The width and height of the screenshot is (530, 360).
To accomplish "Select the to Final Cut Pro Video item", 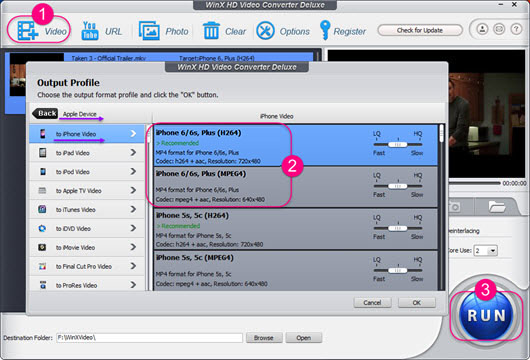I will click(87, 266).
